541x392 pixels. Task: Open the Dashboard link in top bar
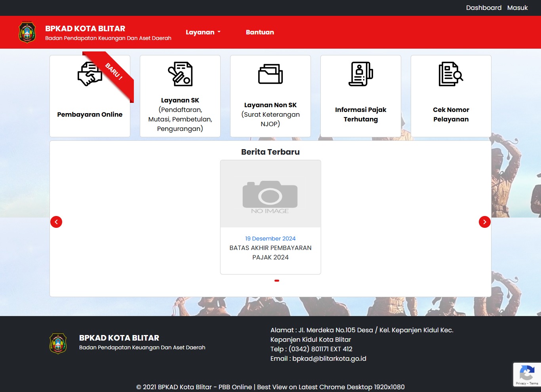coord(484,8)
